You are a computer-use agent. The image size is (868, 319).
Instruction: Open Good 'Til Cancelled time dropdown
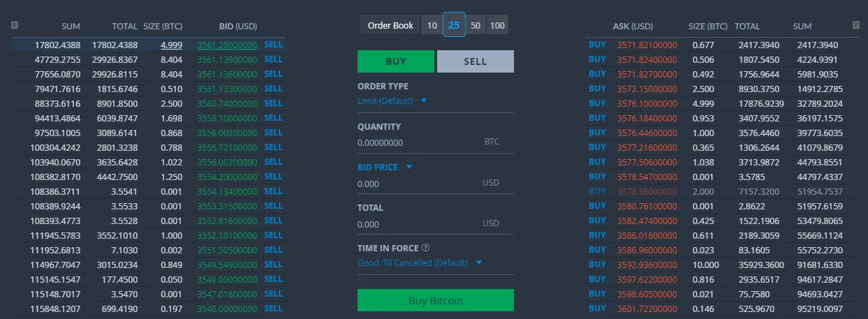pyautogui.click(x=420, y=262)
